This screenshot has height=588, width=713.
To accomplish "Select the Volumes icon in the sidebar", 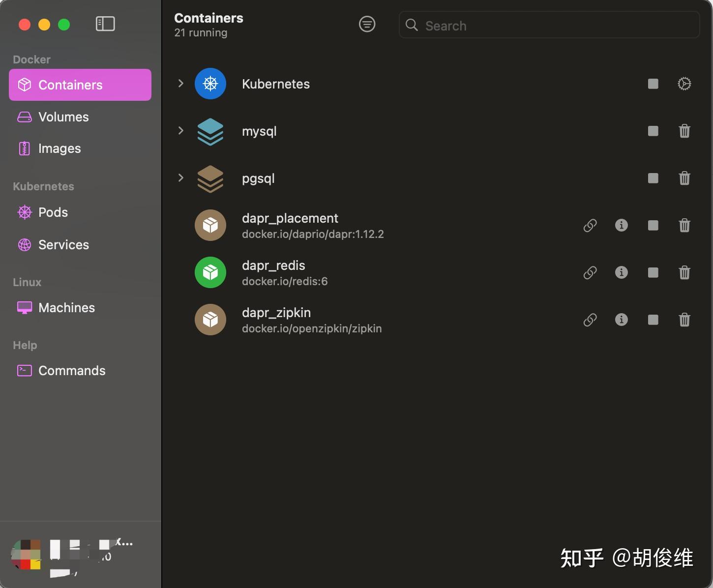I will 63,117.
